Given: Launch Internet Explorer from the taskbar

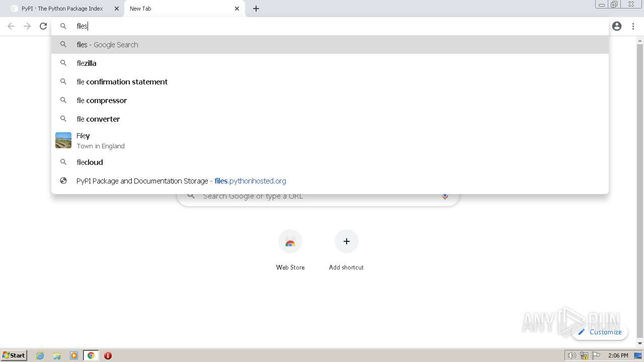Looking at the screenshot, I should pyautogui.click(x=40, y=355).
